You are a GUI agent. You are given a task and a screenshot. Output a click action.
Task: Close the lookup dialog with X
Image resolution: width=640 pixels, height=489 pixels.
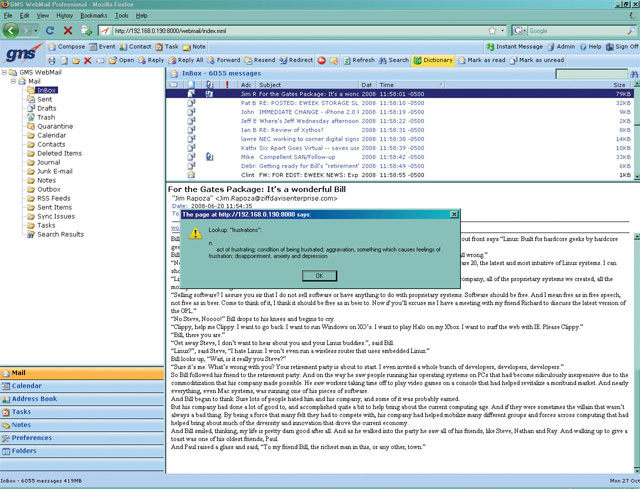pyautogui.click(x=454, y=214)
